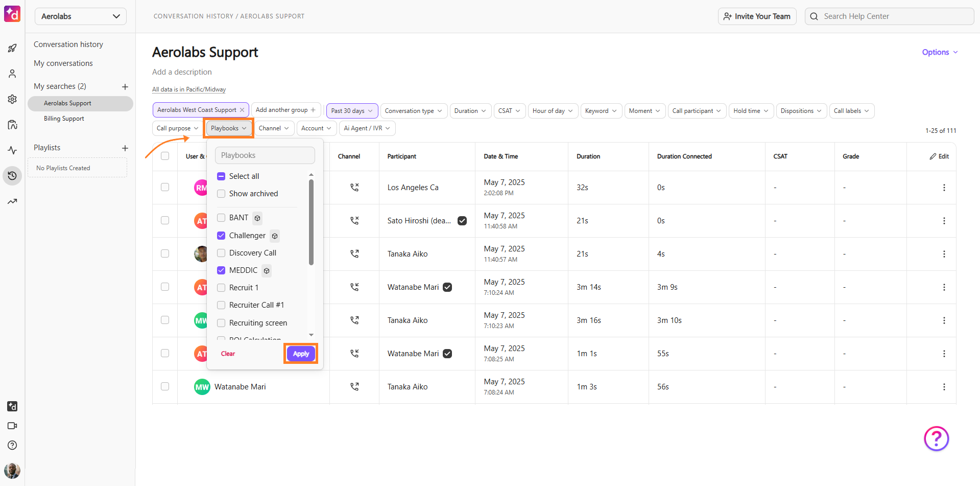Viewport: 980px width, 486px height.
Task: Click the inbound call icon in 7:10:24 AM row
Action: pyautogui.click(x=354, y=287)
